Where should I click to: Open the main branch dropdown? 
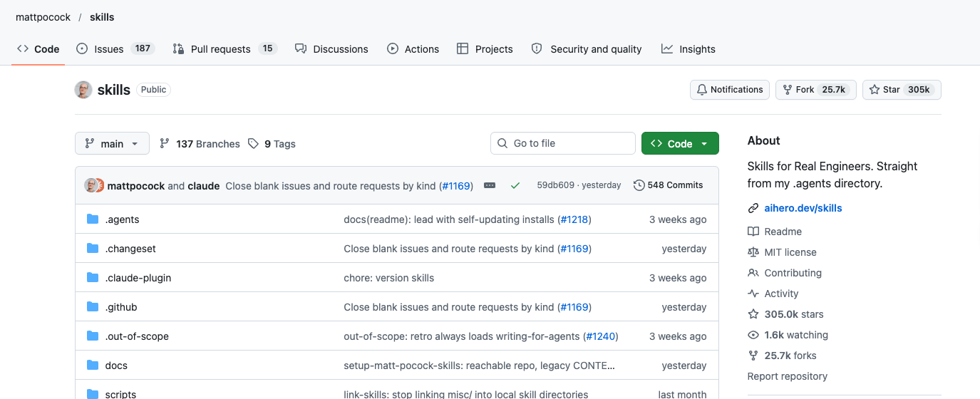[112, 143]
